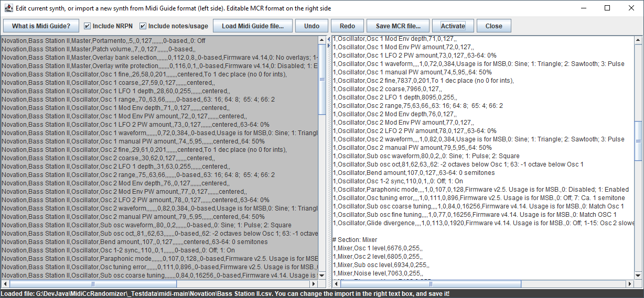This screenshot has width=644, height=298.
Task: Click split divider right arrow to collapse right pane
Action: point(329,46)
